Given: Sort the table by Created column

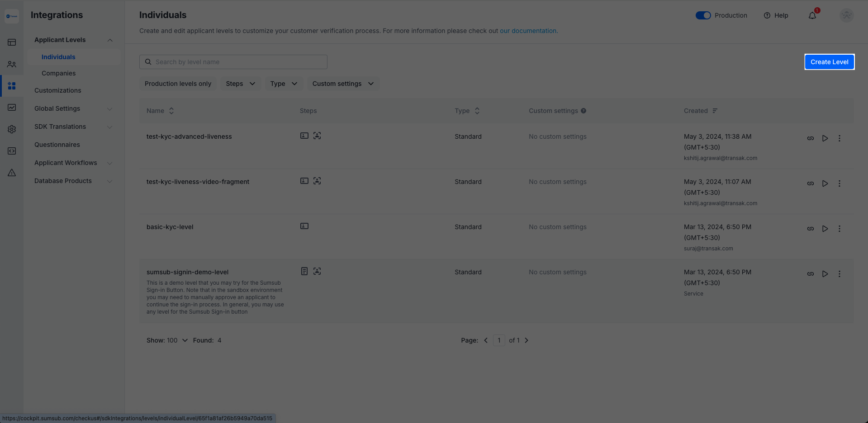Looking at the screenshot, I should coord(715,111).
